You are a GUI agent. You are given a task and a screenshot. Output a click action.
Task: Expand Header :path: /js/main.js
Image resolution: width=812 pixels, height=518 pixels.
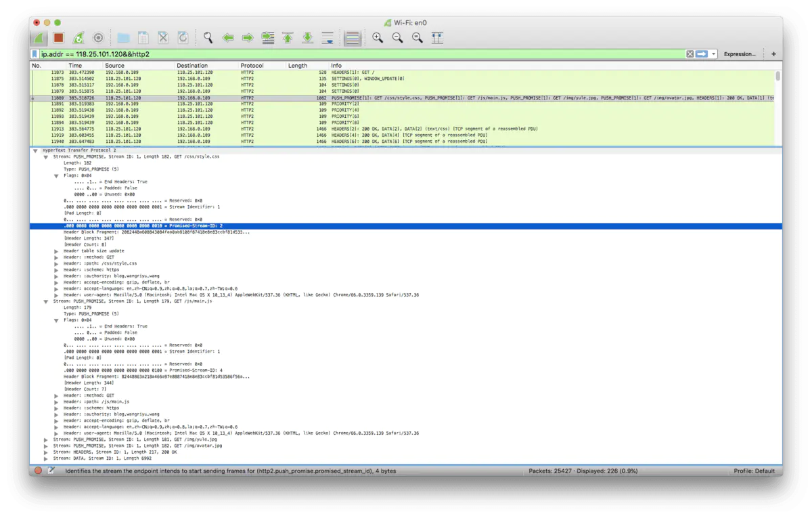(57, 402)
